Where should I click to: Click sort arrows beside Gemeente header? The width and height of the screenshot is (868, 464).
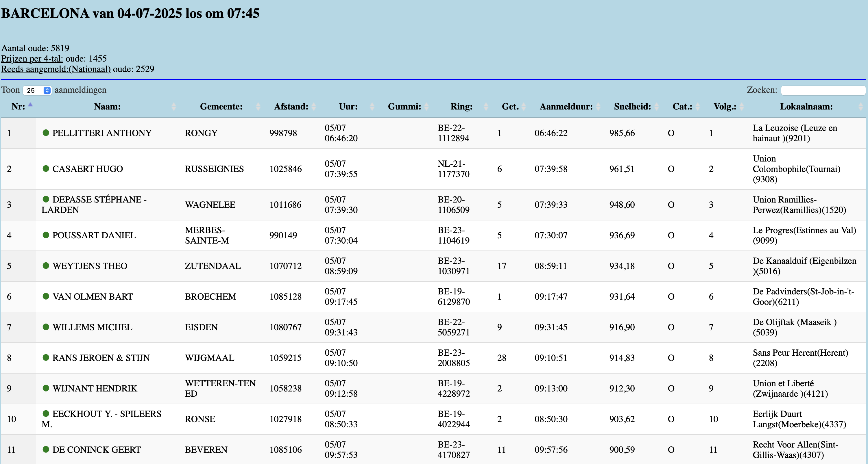(258, 107)
